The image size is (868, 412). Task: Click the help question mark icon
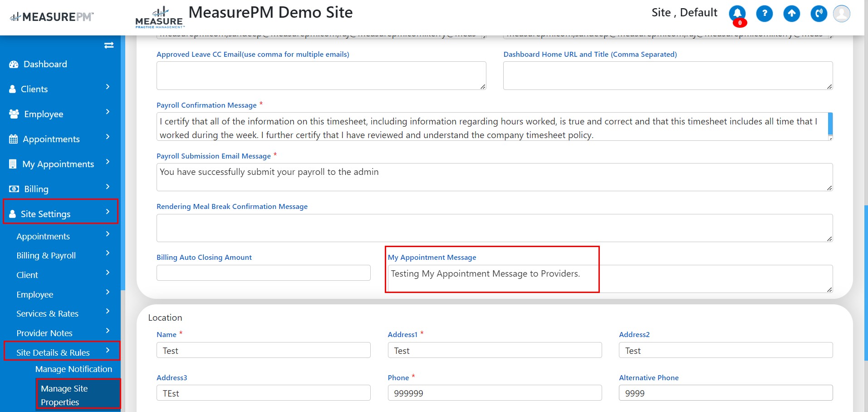[x=765, y=14]
